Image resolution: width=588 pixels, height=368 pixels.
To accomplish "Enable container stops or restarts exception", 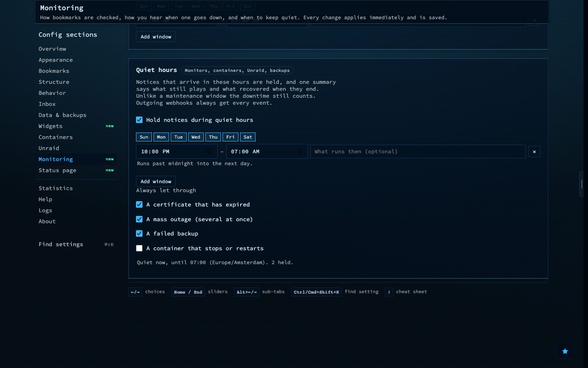I will (x=139, y=248).
